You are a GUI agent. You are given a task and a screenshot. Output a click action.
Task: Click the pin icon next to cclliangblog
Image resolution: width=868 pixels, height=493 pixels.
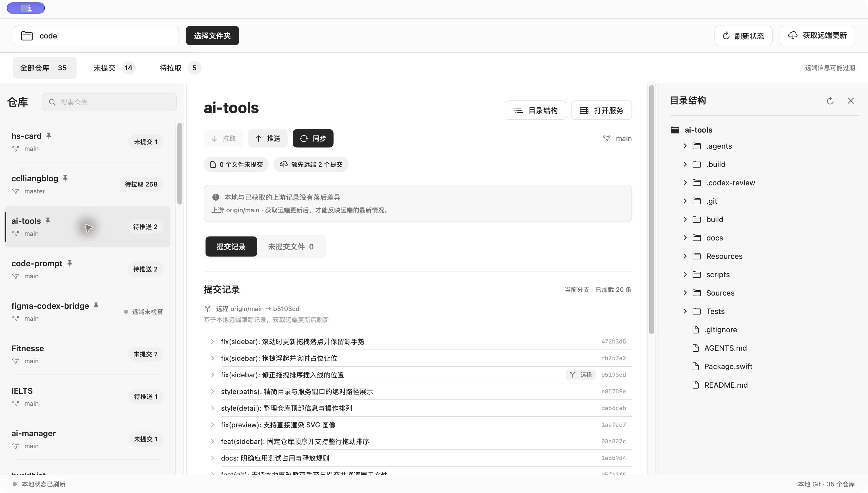pyautogui.click(x=65, y=178)
